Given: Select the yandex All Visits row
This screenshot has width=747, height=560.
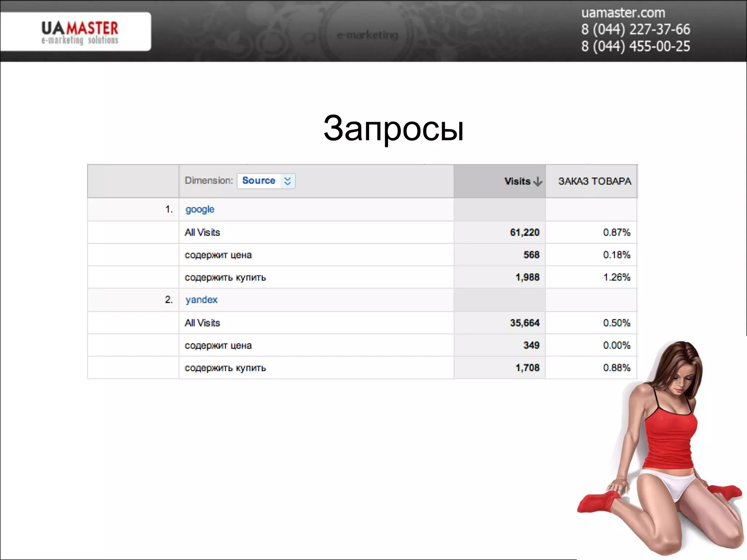Looking at the screenshot, I should 202,323.
